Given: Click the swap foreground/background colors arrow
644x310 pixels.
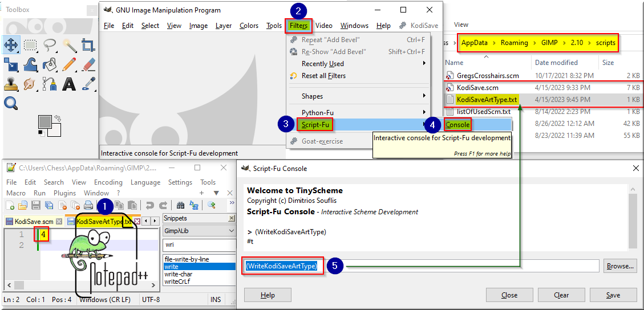Looking at the screenshot, I should [58, 119].
